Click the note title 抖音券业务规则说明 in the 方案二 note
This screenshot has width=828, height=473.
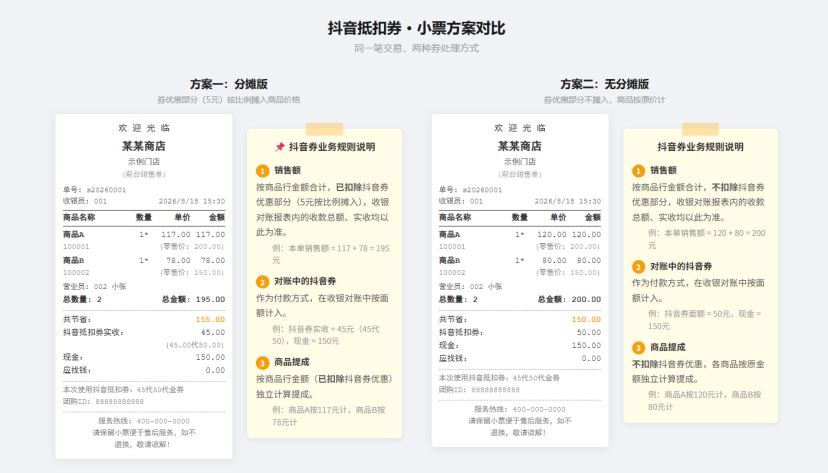pyautogui.click(x=700, y=147)
